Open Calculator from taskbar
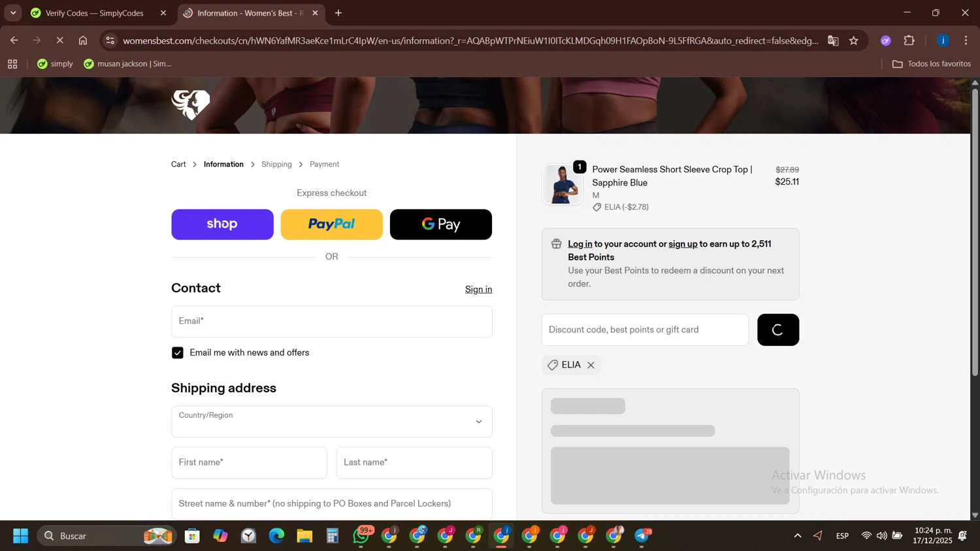980x551 pixels. (333, 536)
